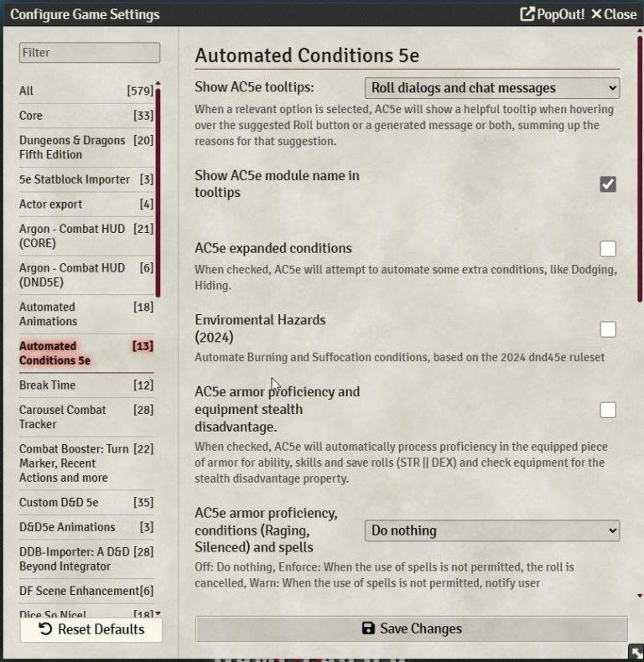Open Automated Animations settings category

coord(86,314)
